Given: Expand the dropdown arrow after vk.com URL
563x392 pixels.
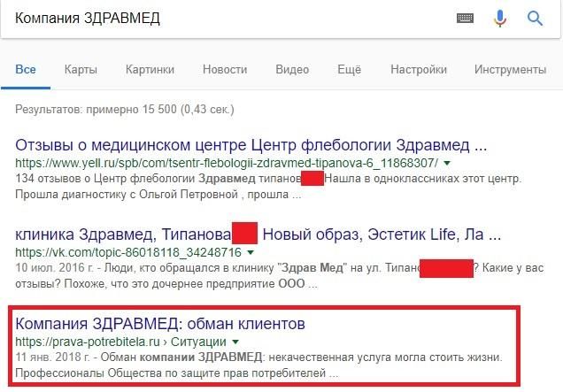Looking at the screenshot, I should point(251,253).
